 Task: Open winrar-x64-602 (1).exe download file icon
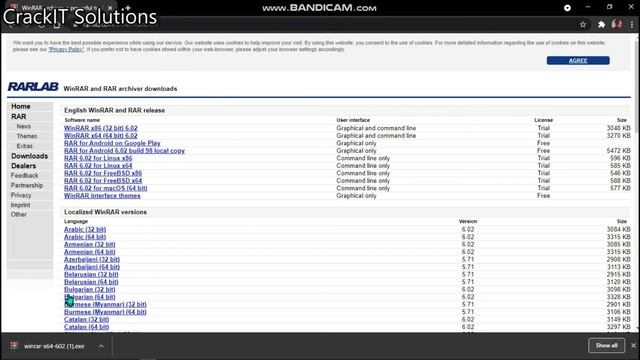pyautogui.click(x=14, y=346)
